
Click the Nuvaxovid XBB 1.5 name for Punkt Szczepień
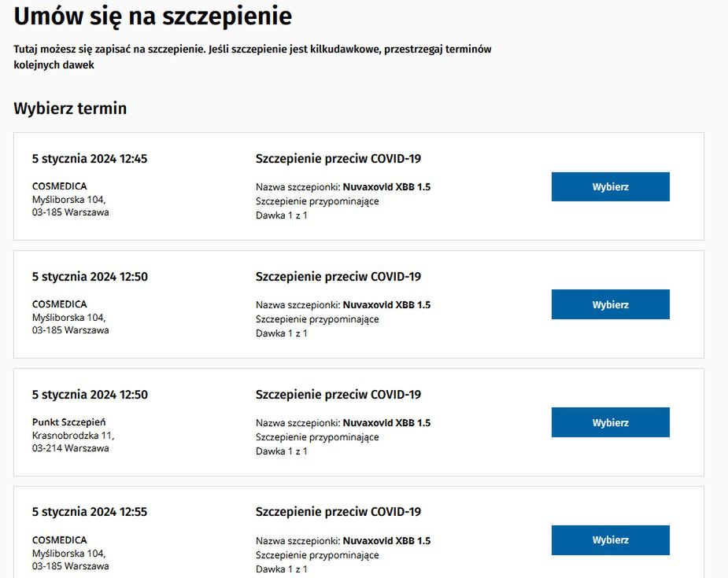point(386,423)
